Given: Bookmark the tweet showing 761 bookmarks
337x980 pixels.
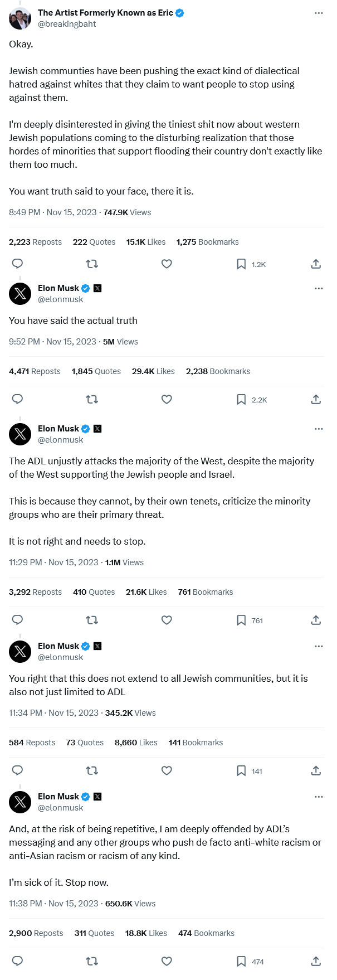Looking at the screenshot, I should [241, 620].
